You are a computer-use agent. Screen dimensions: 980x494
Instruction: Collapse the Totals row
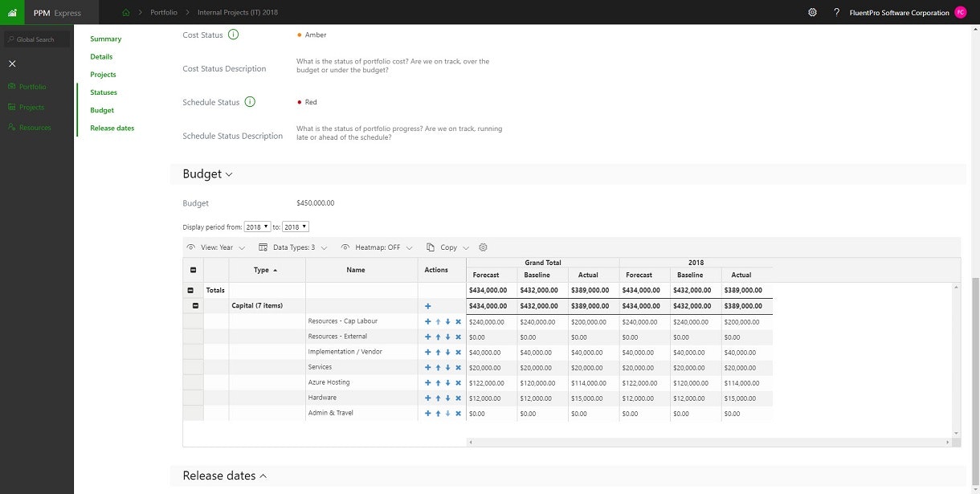pos(190,291)
